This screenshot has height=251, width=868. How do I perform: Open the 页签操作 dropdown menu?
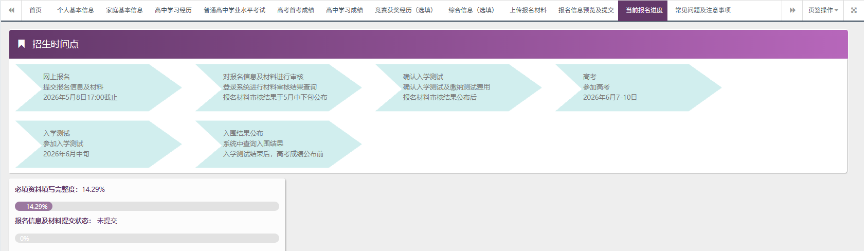823,10
